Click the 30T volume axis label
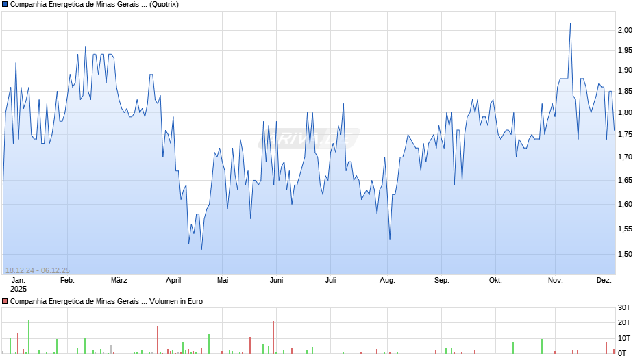 [624, 308]
